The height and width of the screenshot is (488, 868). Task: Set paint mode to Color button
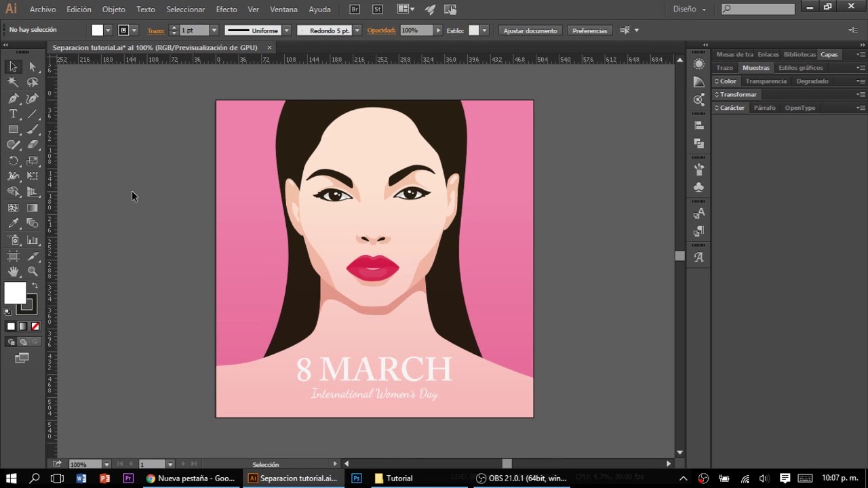point(11,327)
